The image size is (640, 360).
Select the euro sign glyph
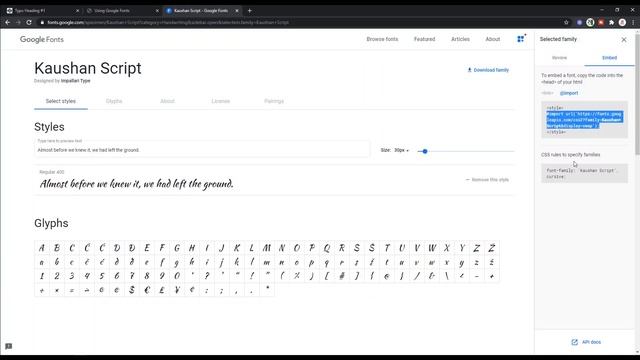tap(147, 289)
